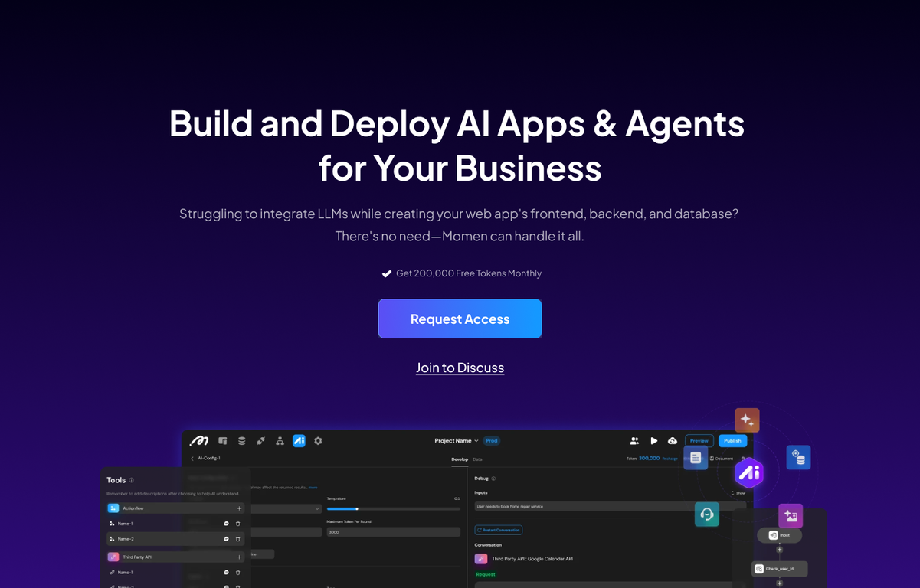Open the Join to Discuss link
This screenshot has width=920, height=588.
point(460,367)
